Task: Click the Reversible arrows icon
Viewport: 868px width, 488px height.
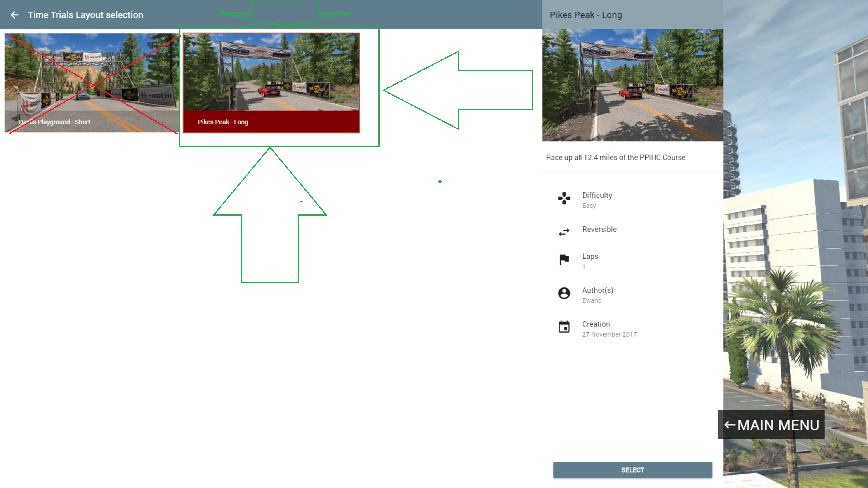Action: click(564, 232)
